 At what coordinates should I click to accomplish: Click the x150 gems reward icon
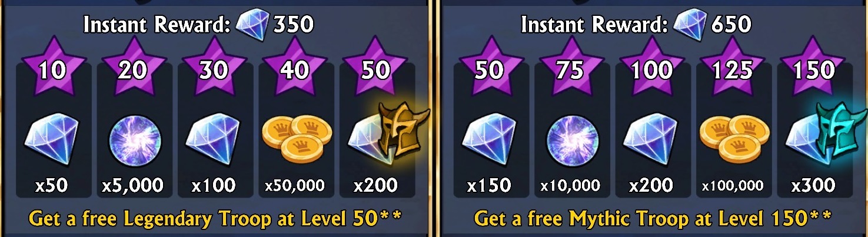489,139
